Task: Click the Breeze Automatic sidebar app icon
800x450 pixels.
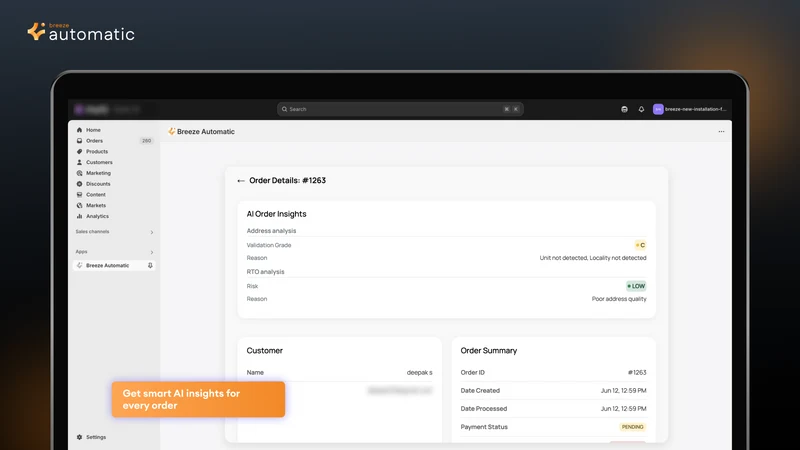Action: point(80,265)
